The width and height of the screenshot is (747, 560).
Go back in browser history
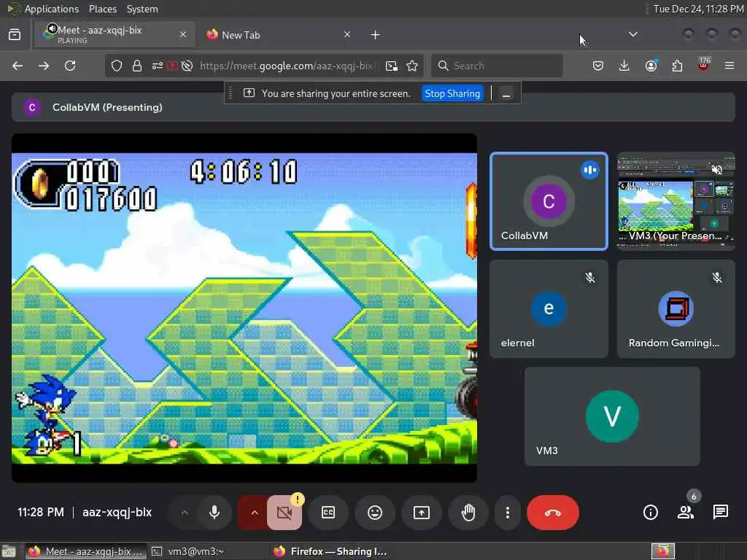(18, 66)
